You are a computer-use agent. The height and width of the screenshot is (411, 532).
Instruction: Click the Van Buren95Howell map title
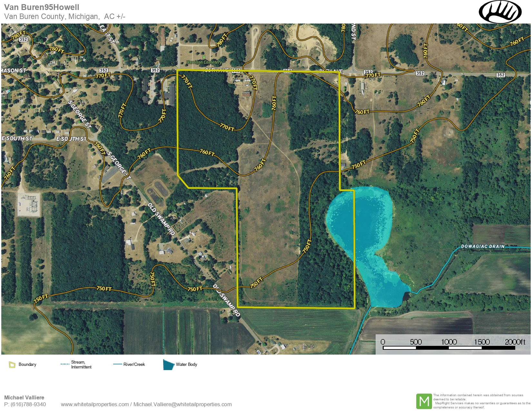[42, 7]
